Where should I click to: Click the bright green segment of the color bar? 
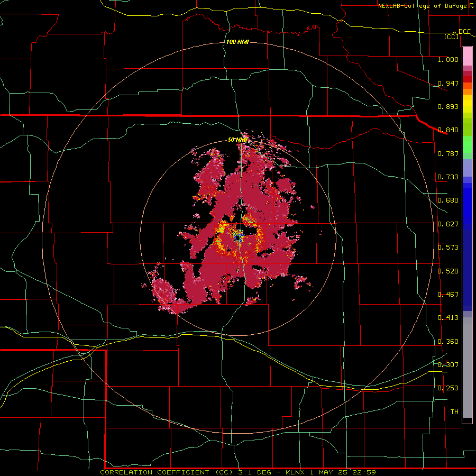point(467,144)
